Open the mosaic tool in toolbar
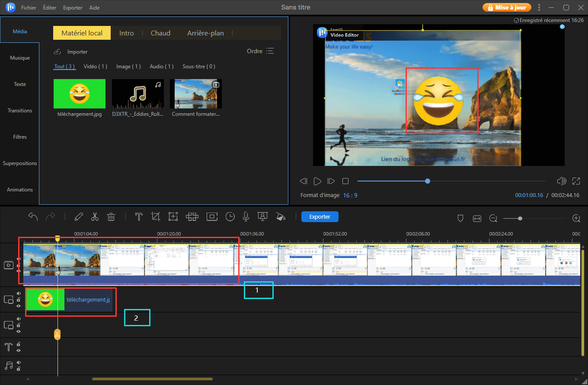Viewport: 588px width, 385px height. click(192, 217)
